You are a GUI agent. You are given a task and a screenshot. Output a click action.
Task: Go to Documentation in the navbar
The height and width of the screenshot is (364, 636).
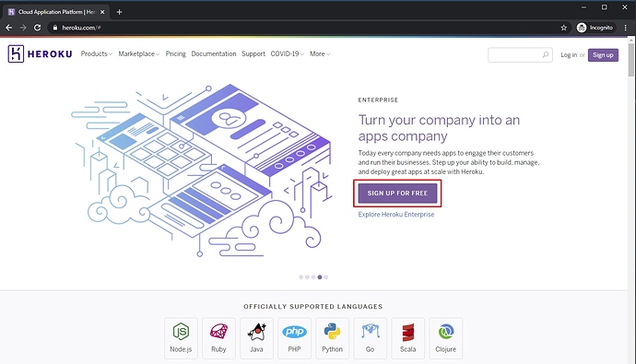tap(214, 54)
